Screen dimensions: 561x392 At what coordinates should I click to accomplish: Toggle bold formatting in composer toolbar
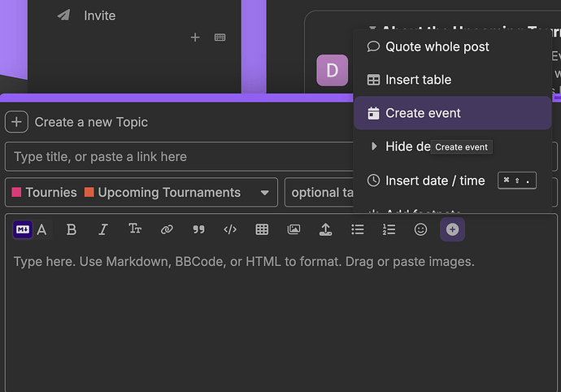coord(72,230)
